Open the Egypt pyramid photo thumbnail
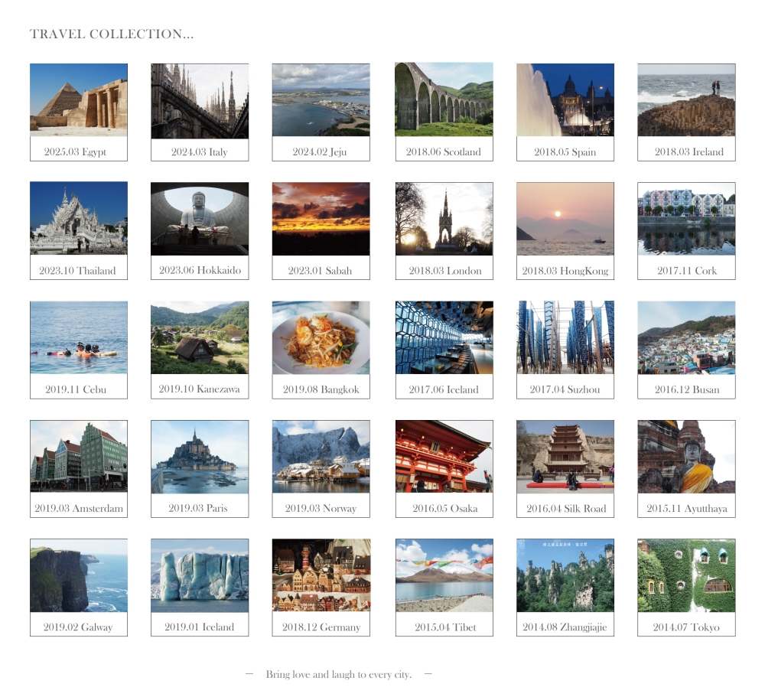 [x=79, y=99]
